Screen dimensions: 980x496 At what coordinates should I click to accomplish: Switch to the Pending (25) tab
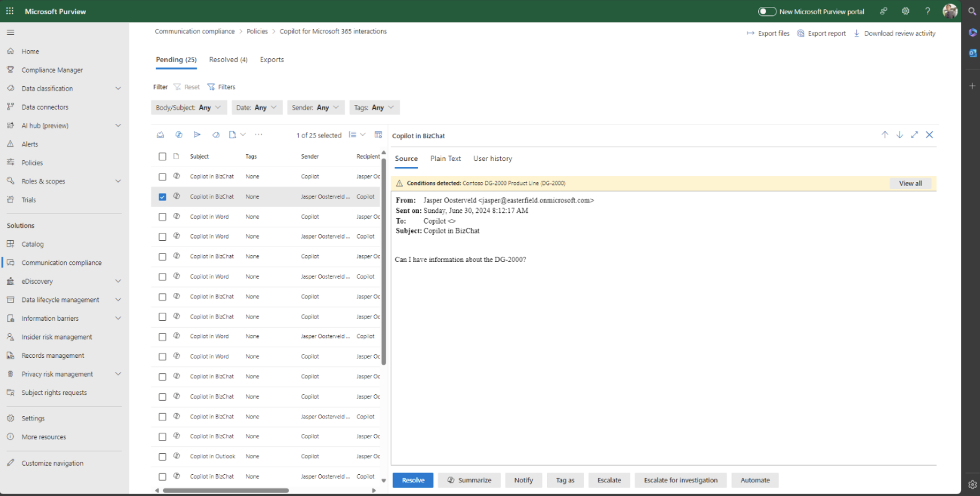[176, 60]
